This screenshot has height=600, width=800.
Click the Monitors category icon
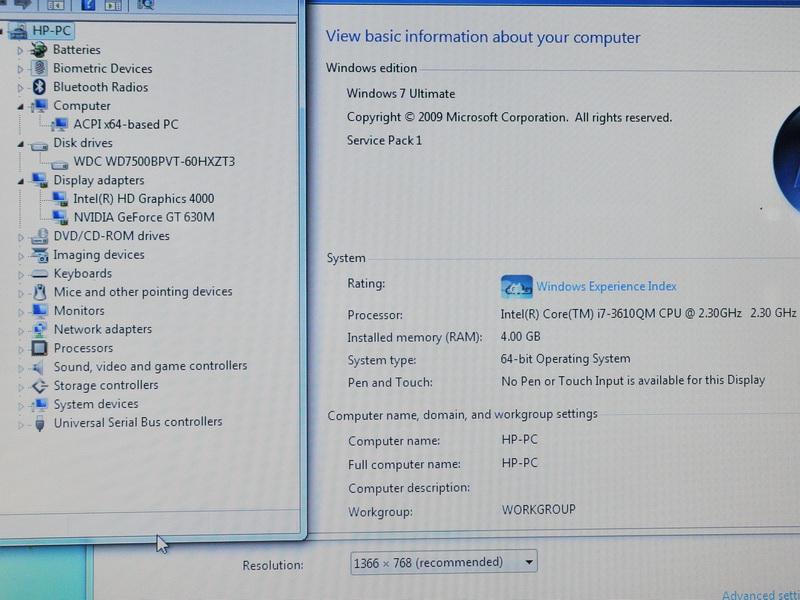(x=40, y=311)
